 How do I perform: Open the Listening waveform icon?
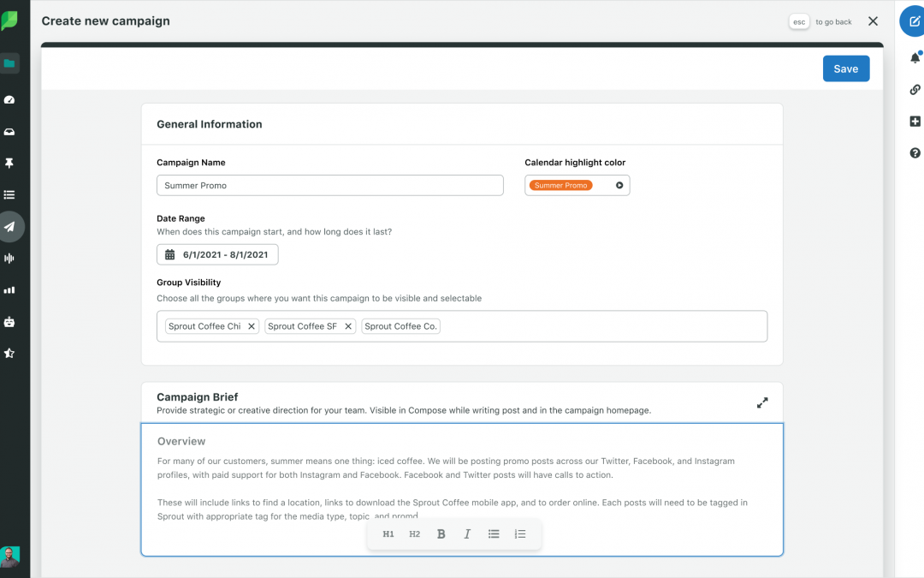pyautogui.click(x=9, y=259)
